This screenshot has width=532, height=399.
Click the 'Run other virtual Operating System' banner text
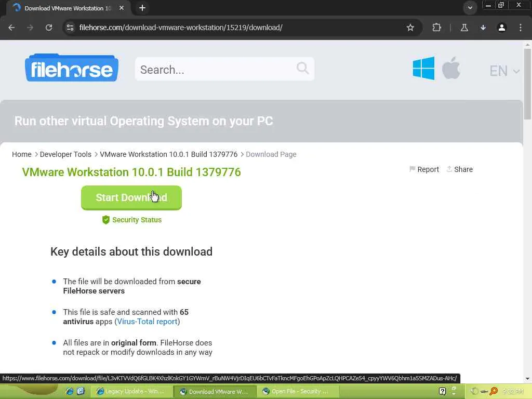click(143, 121)
